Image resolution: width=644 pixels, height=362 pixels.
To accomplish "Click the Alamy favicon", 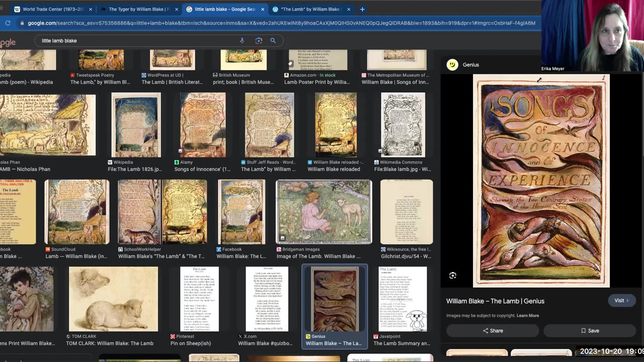I will coord(177,162).
